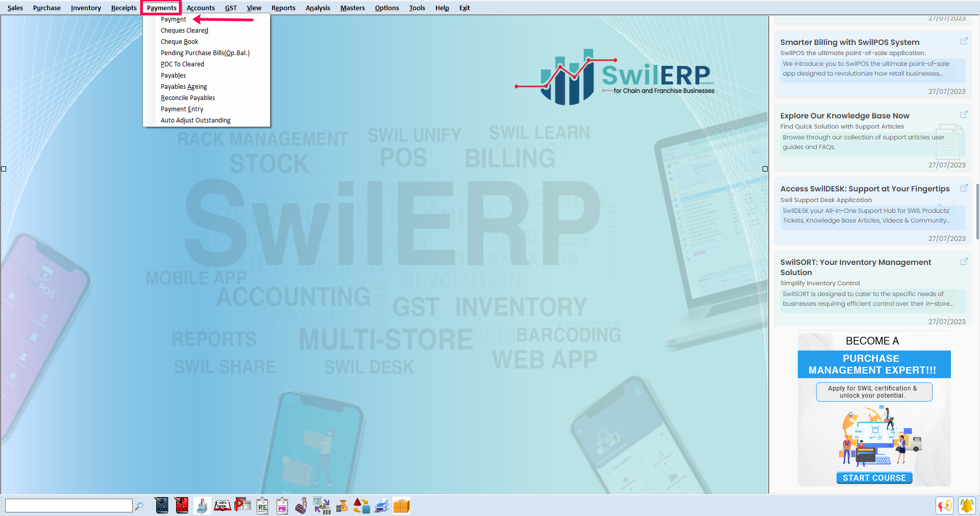Open the Sales menu
This screenshot has width=980, height=516.
point(15,8)
